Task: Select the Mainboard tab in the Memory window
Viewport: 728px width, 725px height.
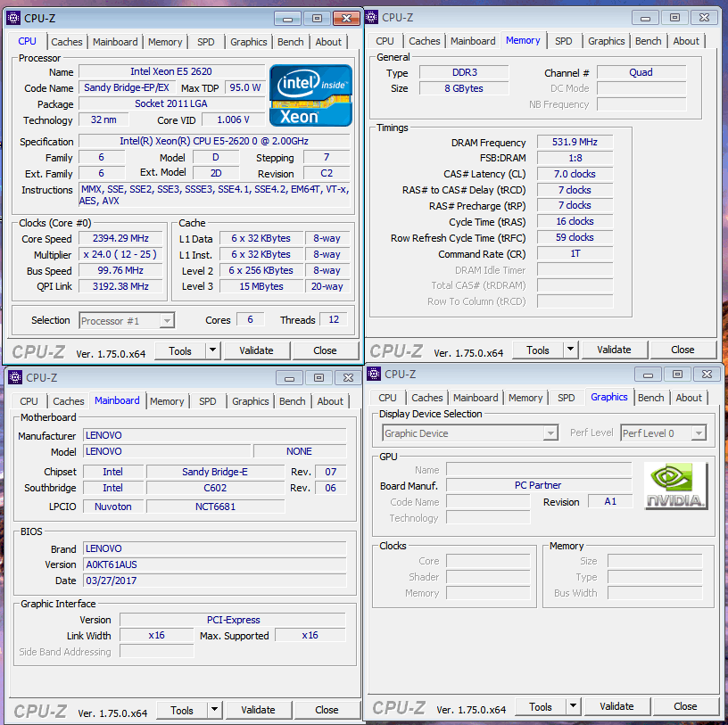Action: (x=473, y=41)
